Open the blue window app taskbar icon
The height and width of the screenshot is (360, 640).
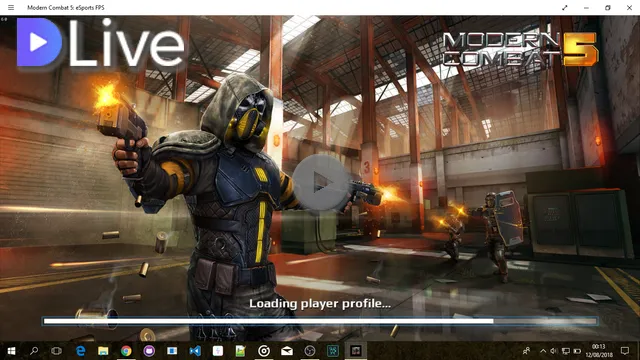tap(172, 351)
